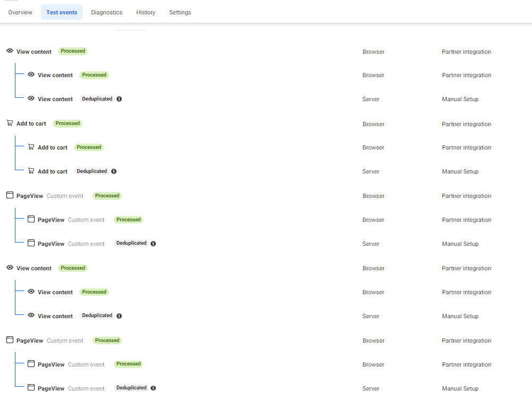The image size is (532, 399).
Task: Click the eye icon beside the top View content event
Action: click(10, 51)
